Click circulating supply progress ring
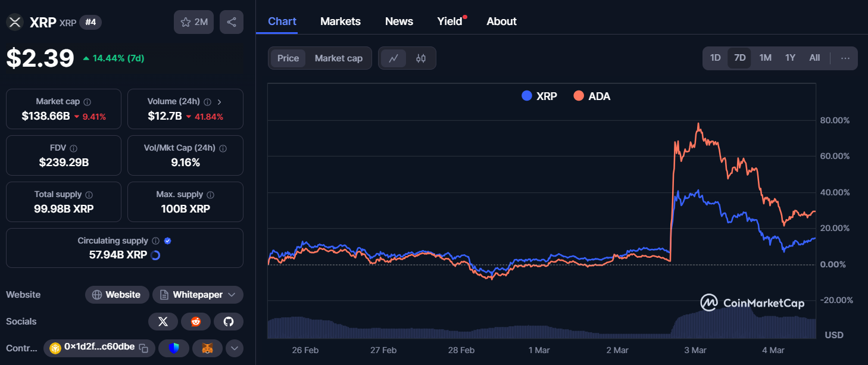 pyautogui.click(x=155, y=255)
